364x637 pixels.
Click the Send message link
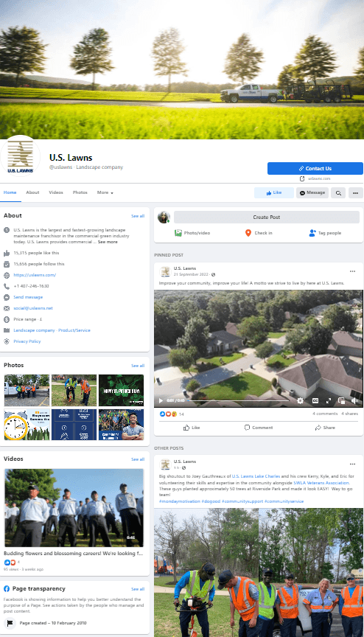coord(28,297)
